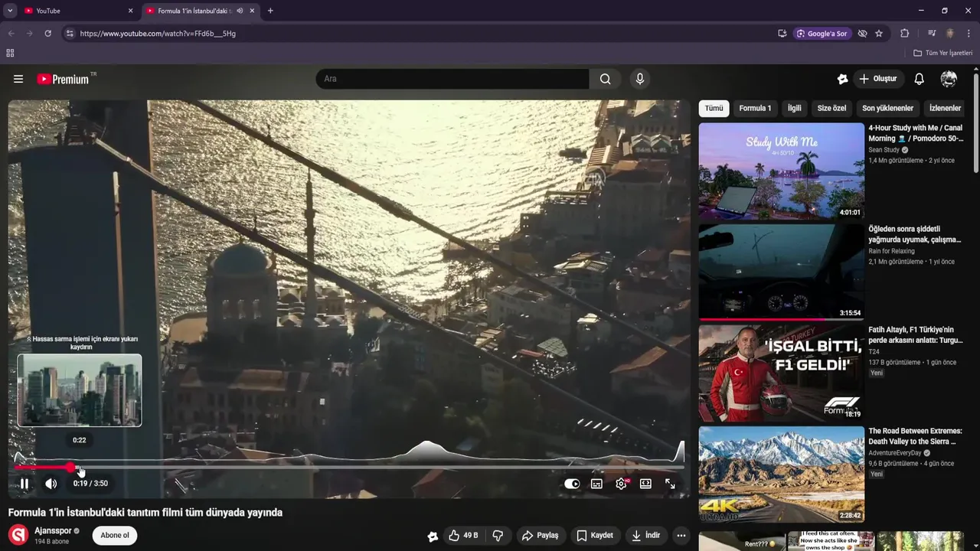
Task: Click the sparkle icon beside like button
Action: click(x=433, y=536)
